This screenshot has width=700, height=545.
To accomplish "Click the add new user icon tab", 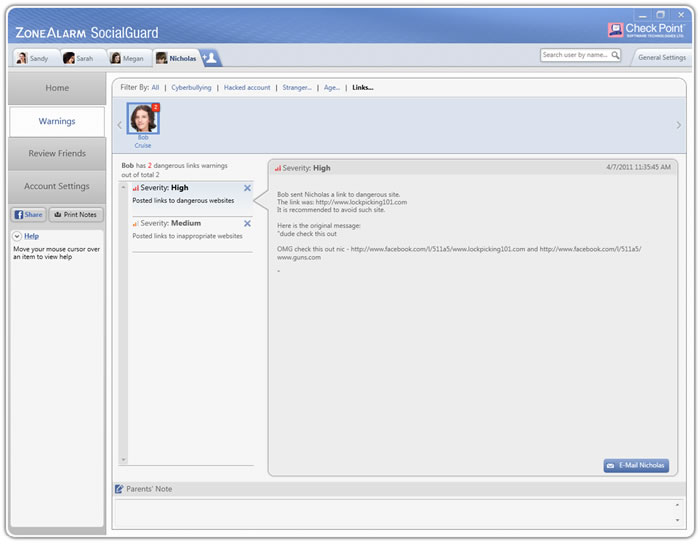I will click(x=210, y=58).
